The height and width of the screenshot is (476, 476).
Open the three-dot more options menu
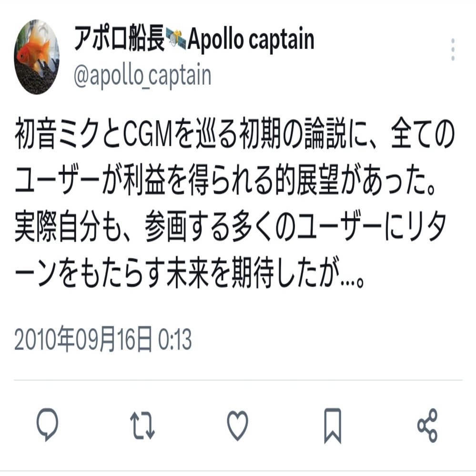coord(453,50)
